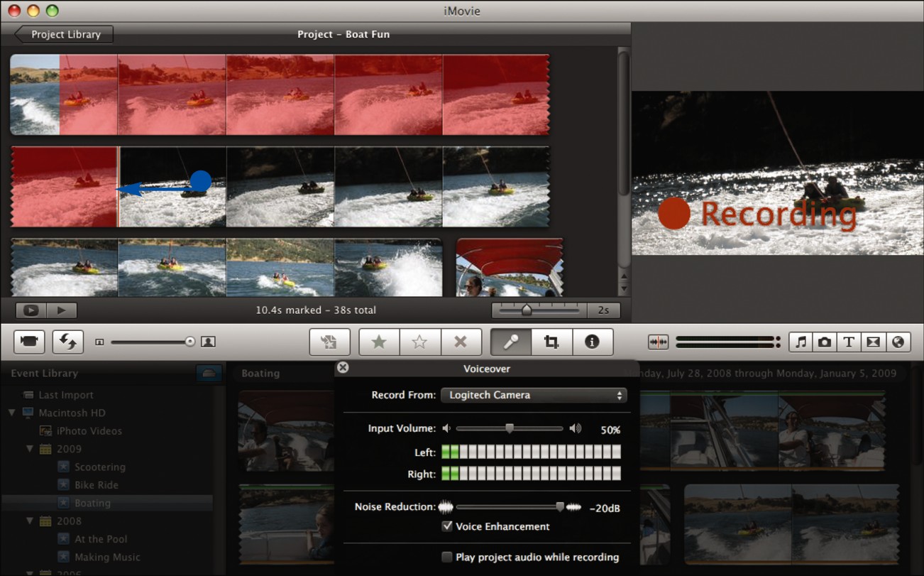The image size is (924, 576).
Task: Click the Boating event title header
Action: coord(260,374)
